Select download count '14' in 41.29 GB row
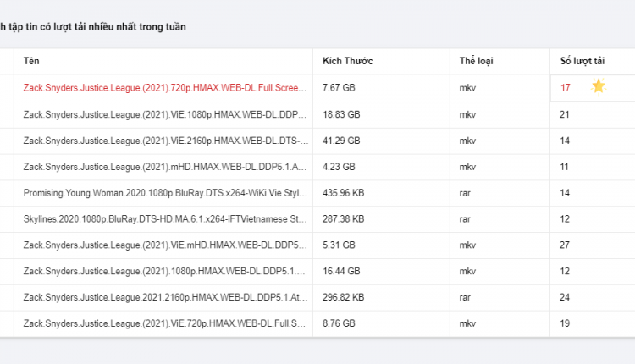 [x=565, y=141]
